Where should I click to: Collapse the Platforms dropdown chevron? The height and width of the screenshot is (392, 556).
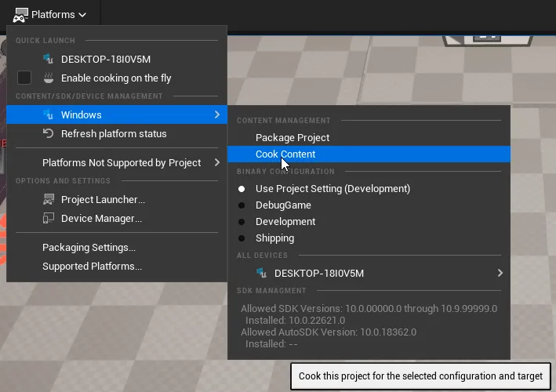82,15
